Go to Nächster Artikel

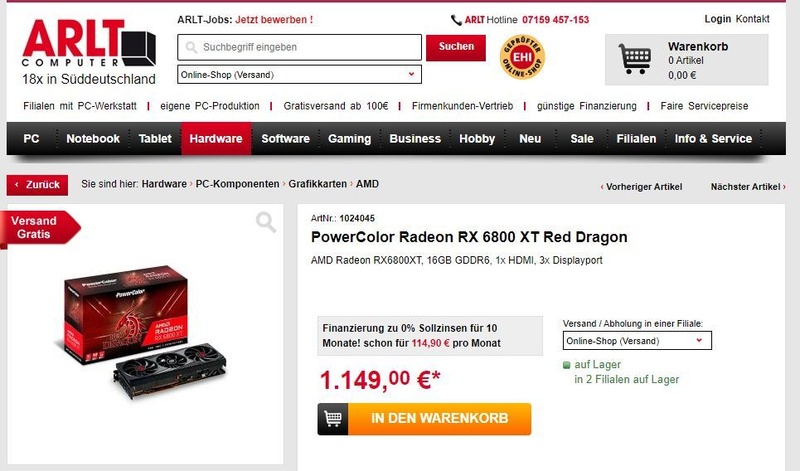coord(748,187)
